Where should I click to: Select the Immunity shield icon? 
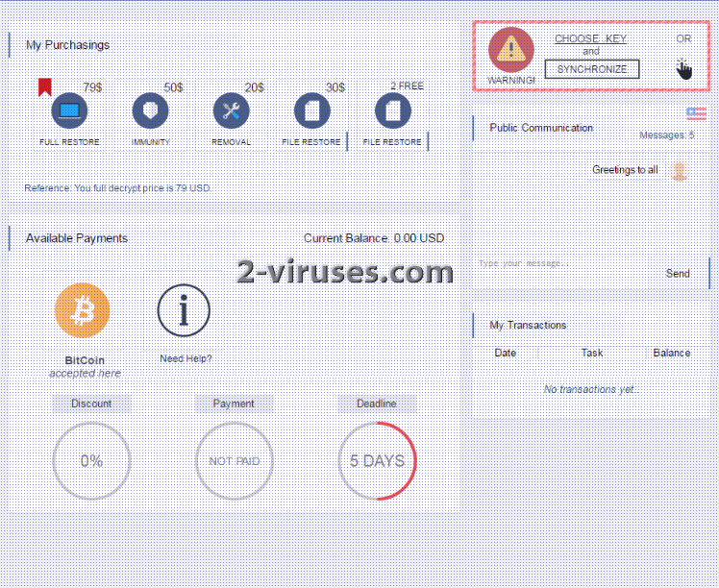tap(150, 111)
